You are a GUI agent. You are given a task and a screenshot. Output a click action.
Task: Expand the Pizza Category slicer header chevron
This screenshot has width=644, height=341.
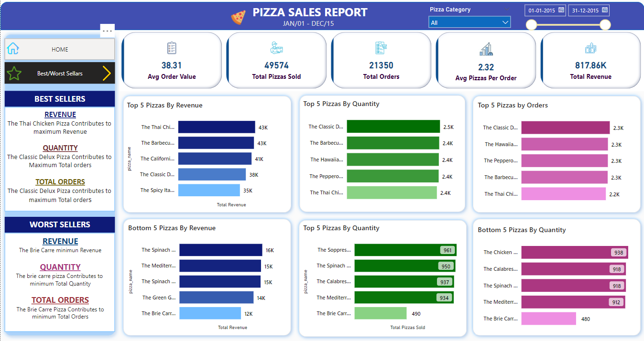(x=508, y=9)
